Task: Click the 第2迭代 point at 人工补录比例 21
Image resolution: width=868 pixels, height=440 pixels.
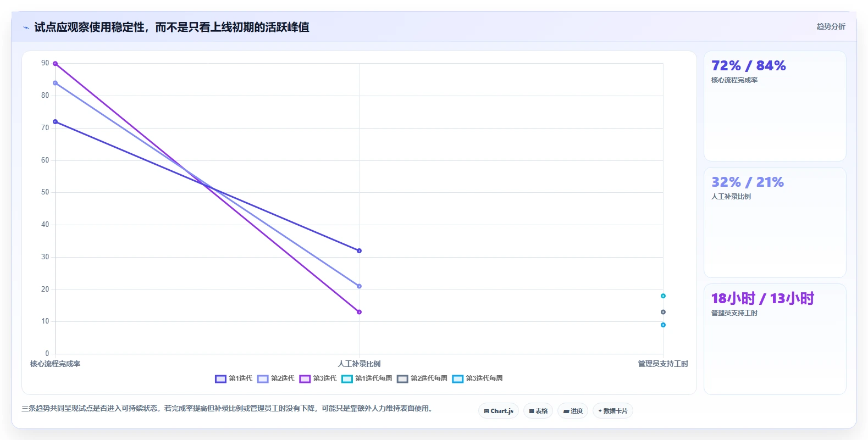Action: pyautogui.click(x=359, y=286)
